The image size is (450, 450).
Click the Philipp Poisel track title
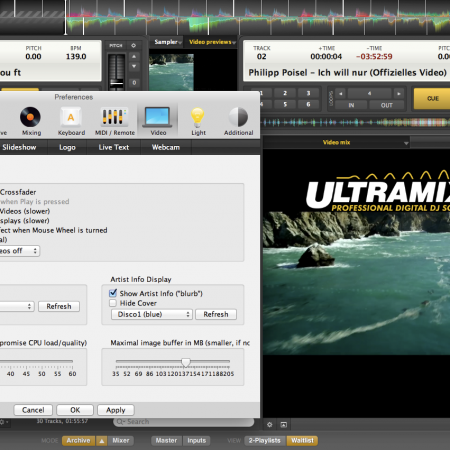click(347, 73)
